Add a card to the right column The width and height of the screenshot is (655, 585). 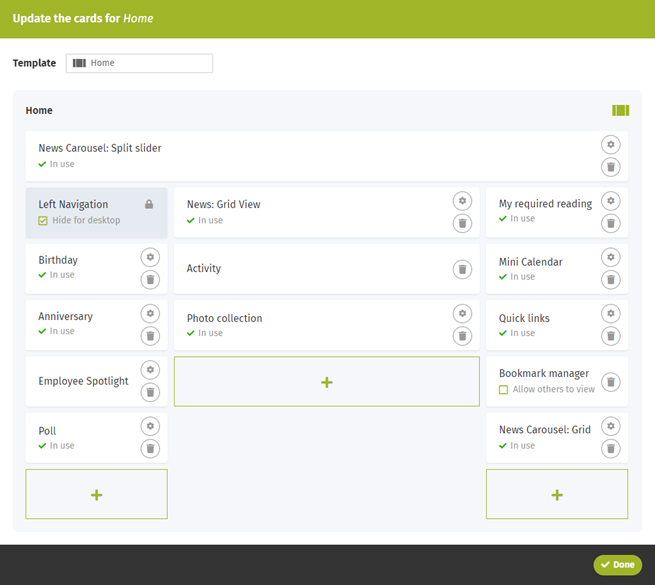(x=557, y=494)
